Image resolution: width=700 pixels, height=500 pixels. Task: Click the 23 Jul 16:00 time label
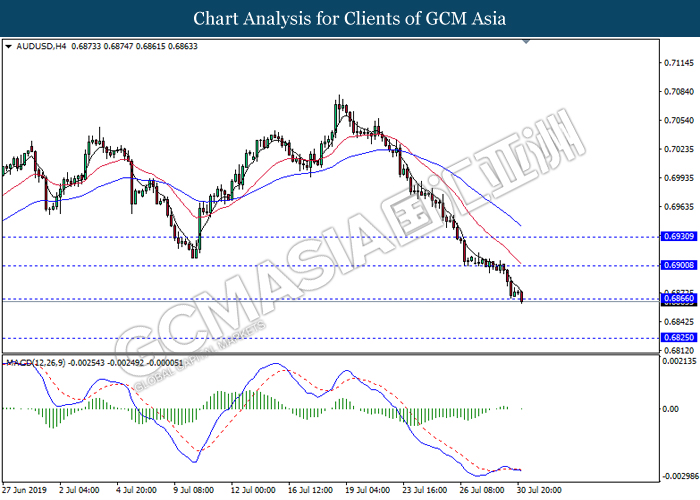click(425, 490)
